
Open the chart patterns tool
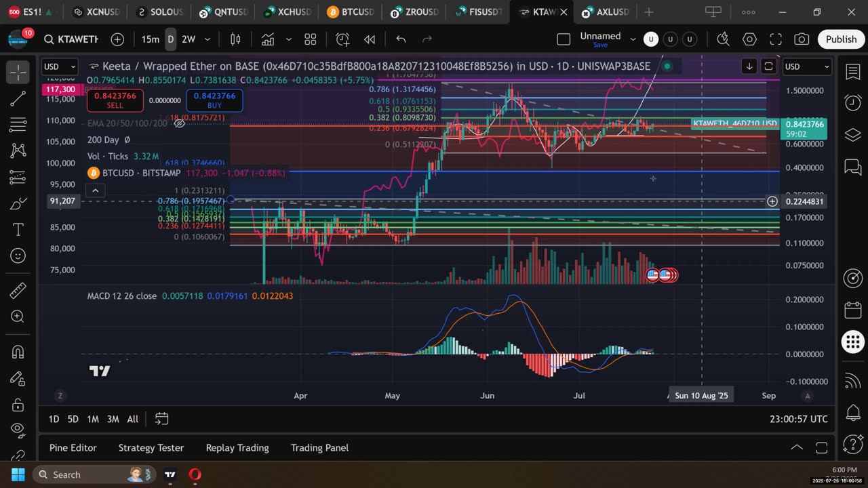(x=18, y=150)
